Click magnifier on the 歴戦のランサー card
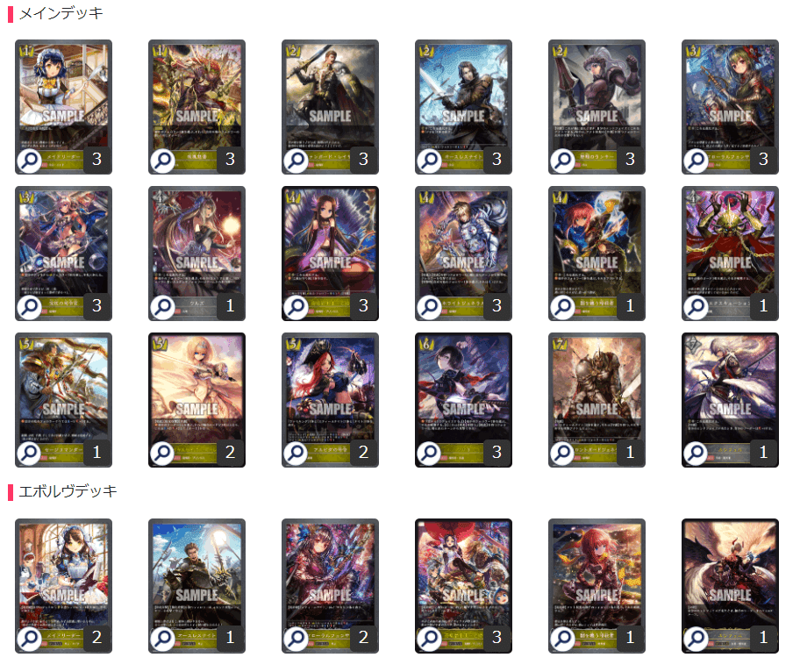Viewport: 793px width, 672px height. tap(562, 161)
